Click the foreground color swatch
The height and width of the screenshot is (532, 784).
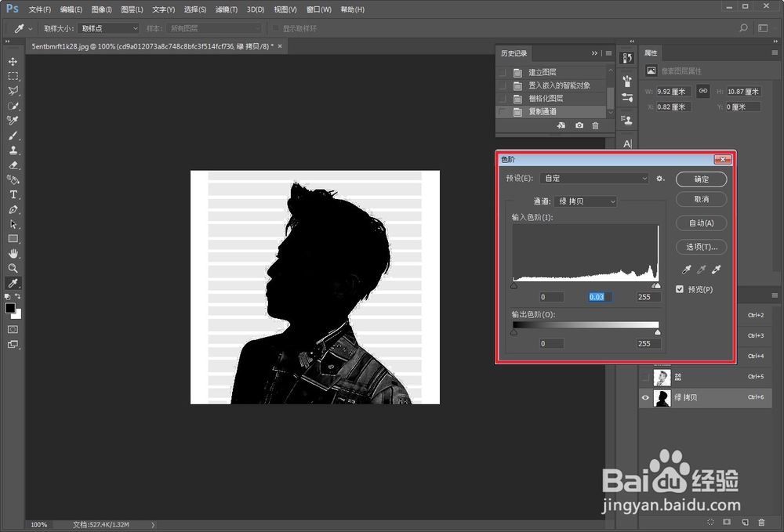tap(10, 308)
